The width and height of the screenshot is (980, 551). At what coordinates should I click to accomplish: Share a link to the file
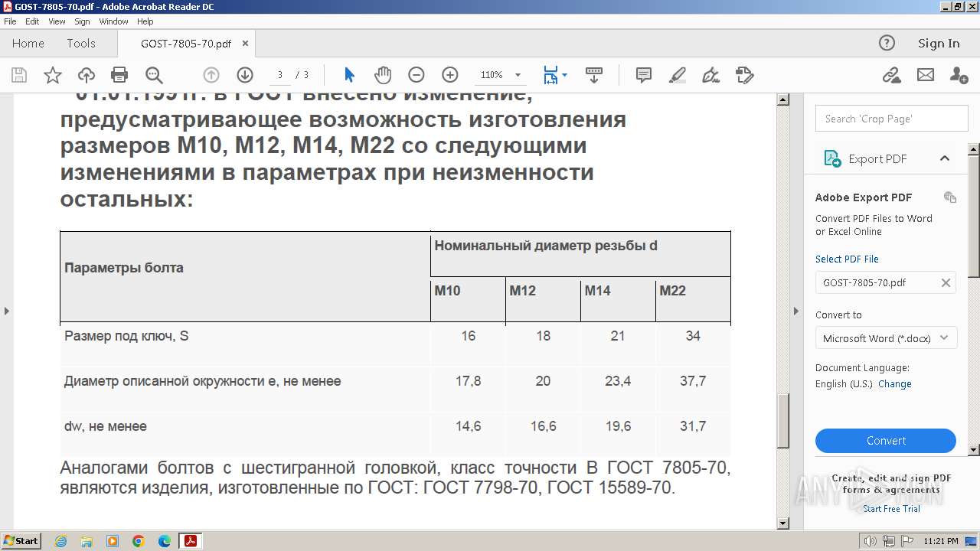(x=891, y=75)
